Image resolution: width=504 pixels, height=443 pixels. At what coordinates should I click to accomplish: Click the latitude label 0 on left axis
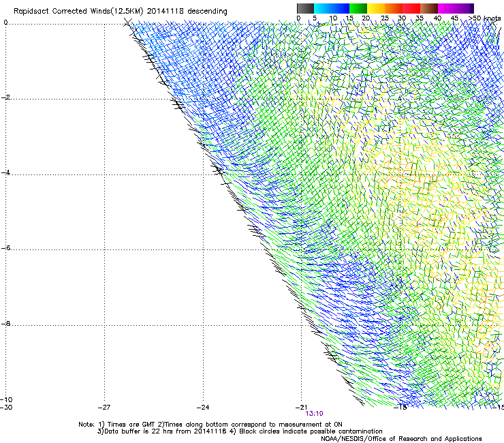tap(5, 22)
